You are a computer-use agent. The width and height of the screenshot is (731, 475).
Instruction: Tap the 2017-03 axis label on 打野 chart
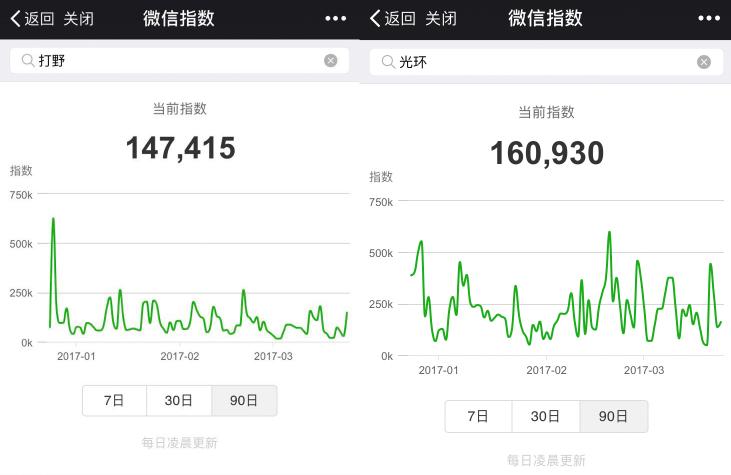[273, 357]
